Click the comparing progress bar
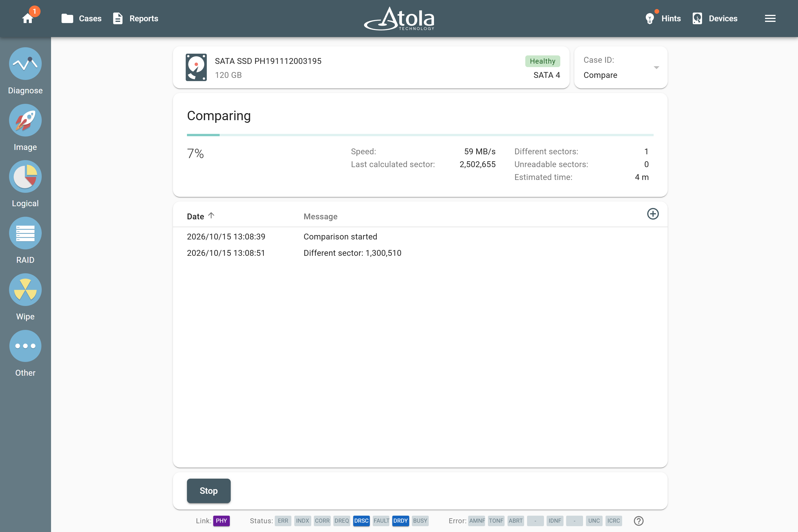This screenshot has height=532, width=798. click(x=420, y=135)
